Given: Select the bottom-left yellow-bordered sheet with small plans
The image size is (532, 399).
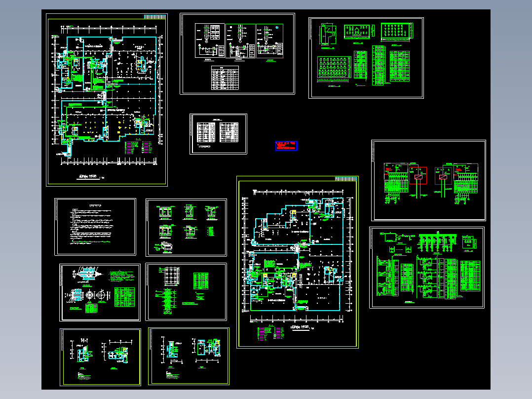Looking at the screenshot, I should pos(101,357).
